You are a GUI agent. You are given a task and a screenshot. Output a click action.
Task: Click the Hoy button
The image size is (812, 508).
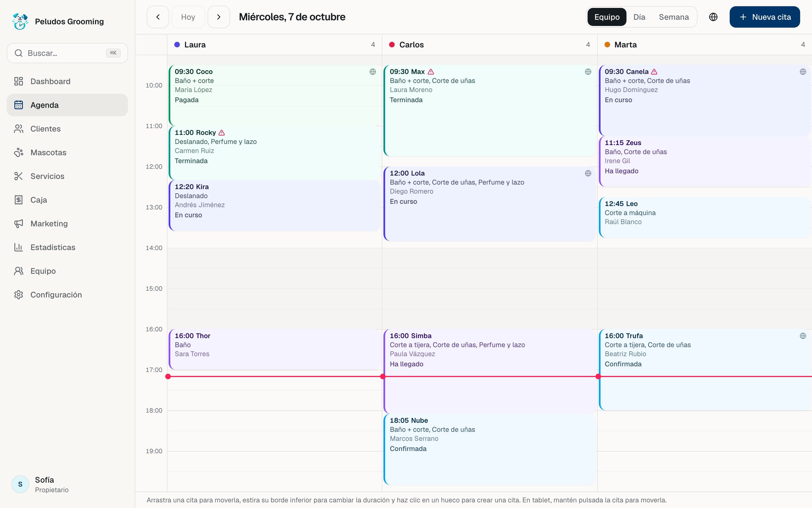tap(188, 17)
